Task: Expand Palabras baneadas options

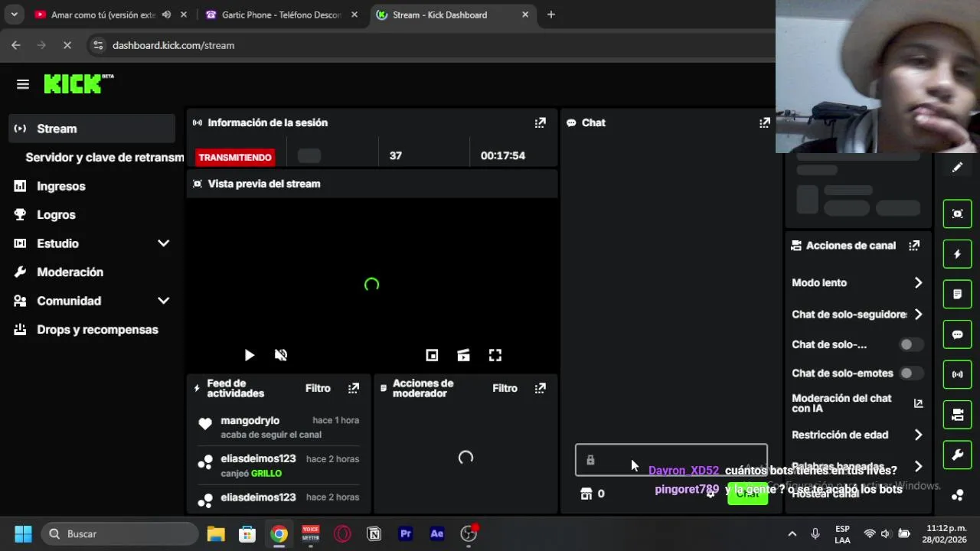Action: (918, 467)
